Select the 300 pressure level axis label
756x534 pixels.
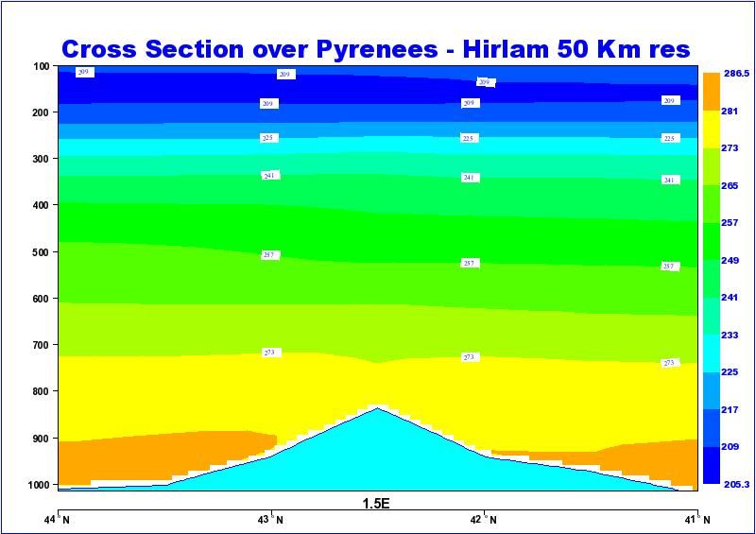[x=42, y=159]
